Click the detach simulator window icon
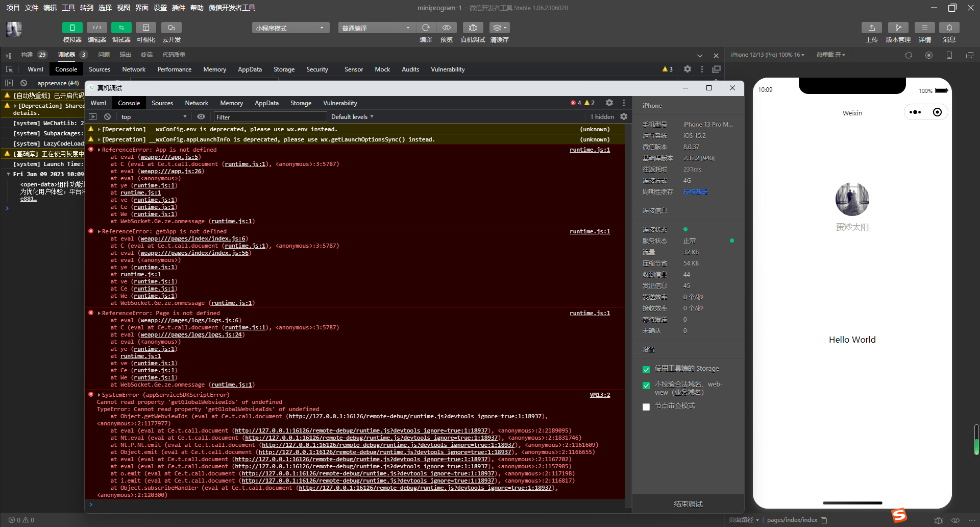Viewport: 980px width, 527px height. pyautogui.click(x=970, y=55)
